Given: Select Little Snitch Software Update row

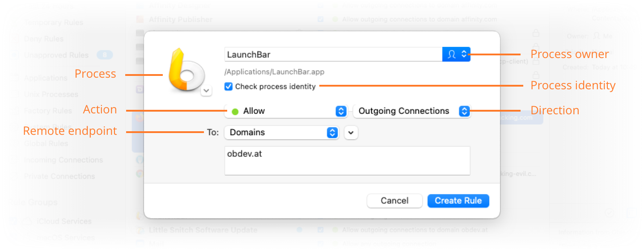Looking at the screenshot, I should 203,230.
